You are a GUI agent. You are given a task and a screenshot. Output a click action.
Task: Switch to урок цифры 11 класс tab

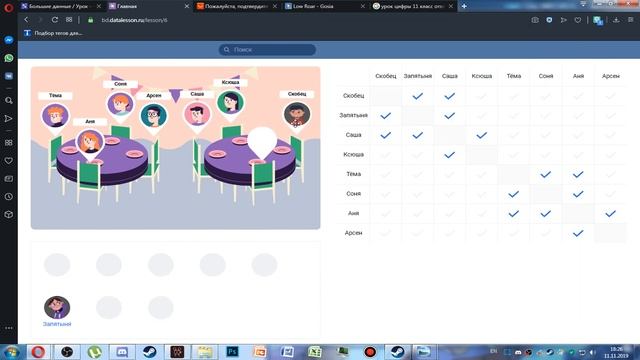[412, 6]
